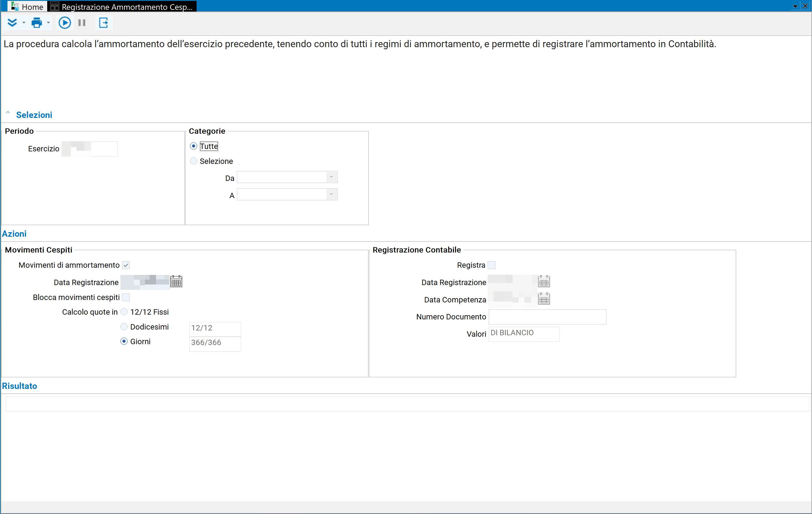Choose the Selezione radio button
The image size is (812, 514).
coord(194,161)
